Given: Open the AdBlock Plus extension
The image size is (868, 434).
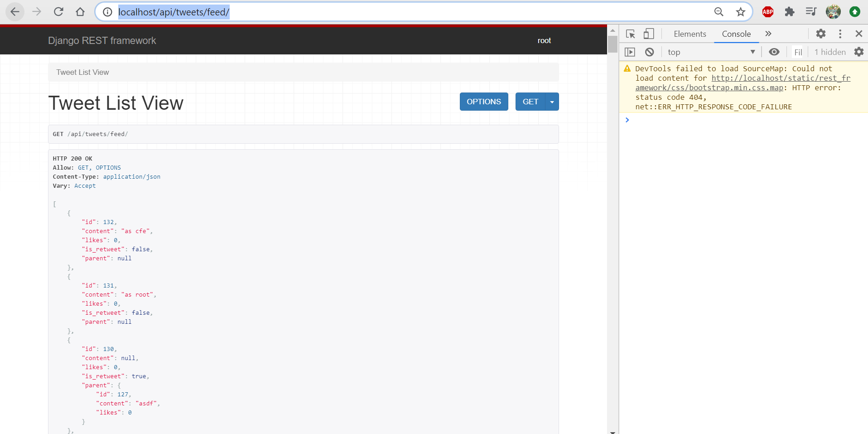Looking at the screenshot, I should click(768, 12).
